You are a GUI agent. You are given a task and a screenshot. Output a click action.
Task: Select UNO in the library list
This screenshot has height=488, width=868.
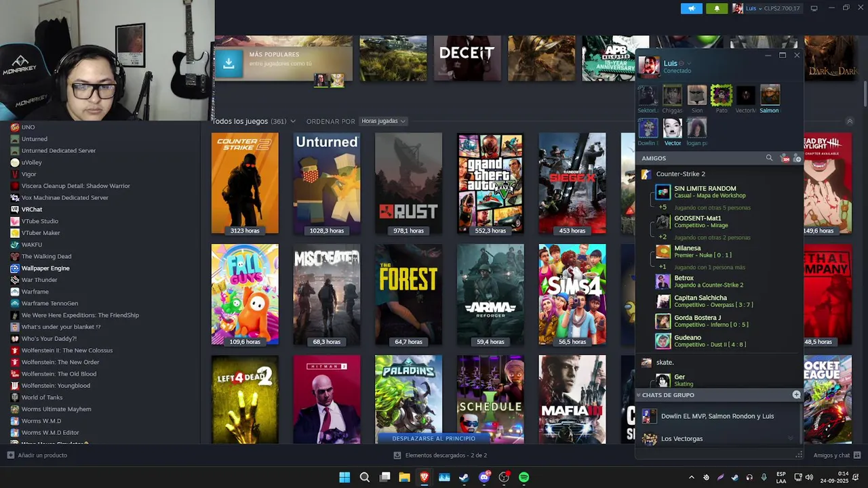(28, 127)
